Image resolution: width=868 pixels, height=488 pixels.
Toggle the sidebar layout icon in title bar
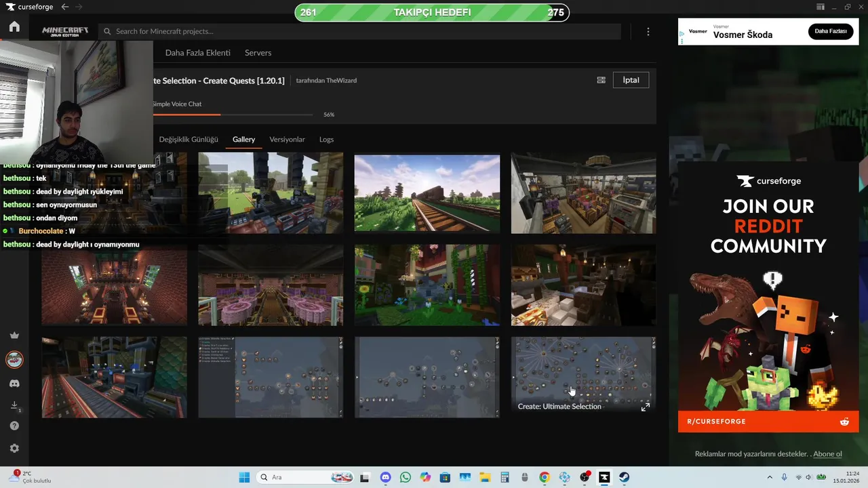click(x=821, y=7)
